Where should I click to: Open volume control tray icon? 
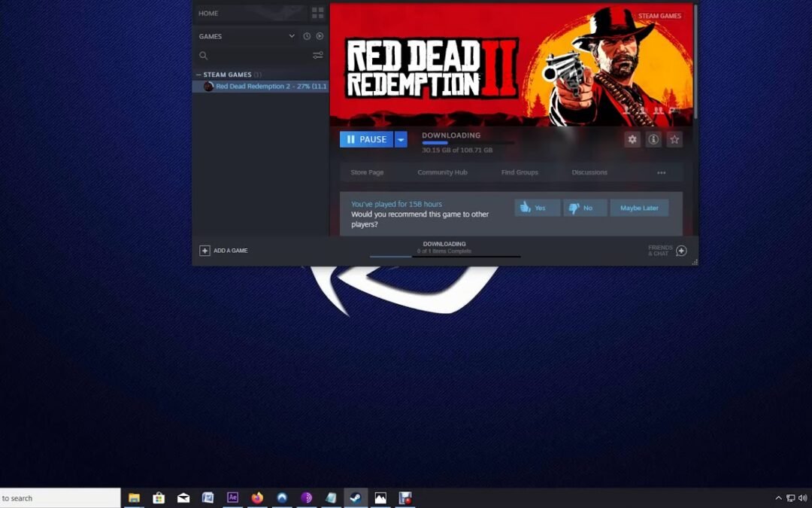click(803, 498)
